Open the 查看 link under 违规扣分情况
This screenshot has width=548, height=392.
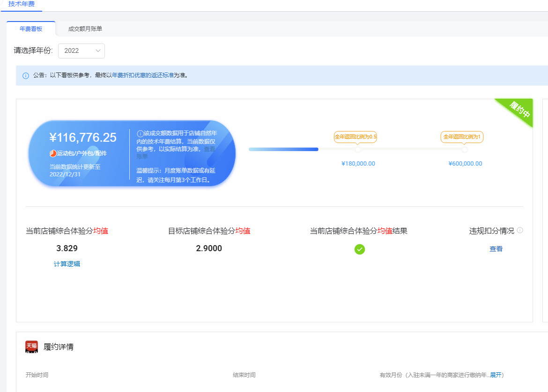[x=496, y=249]
